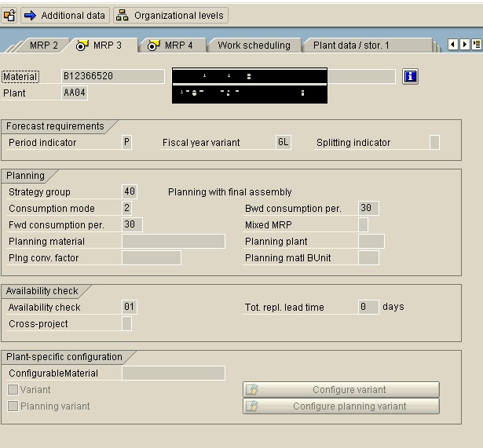Move tab strip left with arrow
Image resolution: width=483 pixels, height=448 pixels.
pos(452,45)
